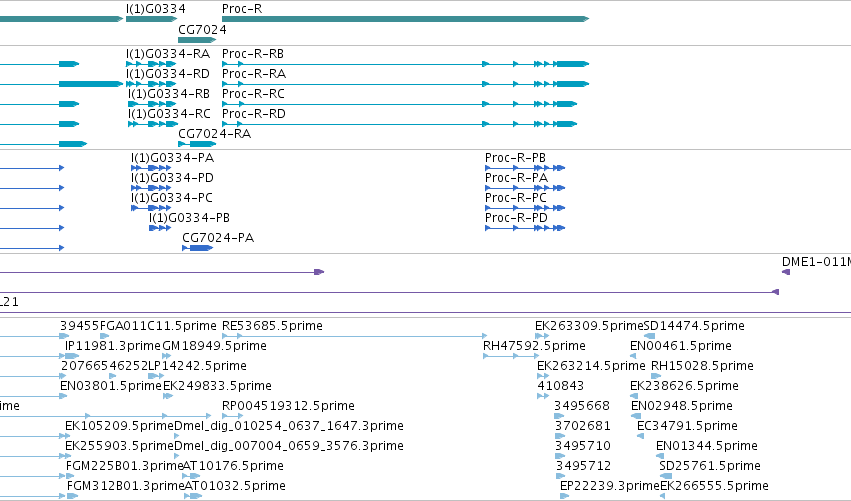Select the l(1)G0334 gene label
Screen dimensions: 851x501
point(155,9)
